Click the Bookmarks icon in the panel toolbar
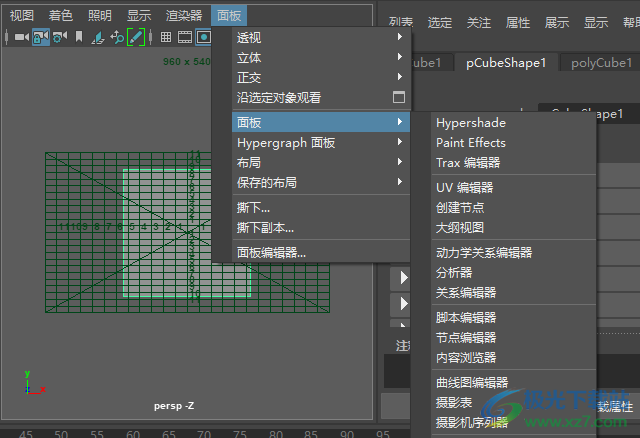Viewport: 640px width, 438px height. coord(79,37)
